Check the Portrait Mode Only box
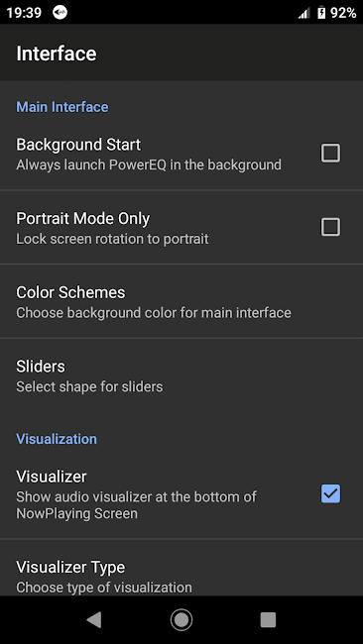 (x=330, y=227)
